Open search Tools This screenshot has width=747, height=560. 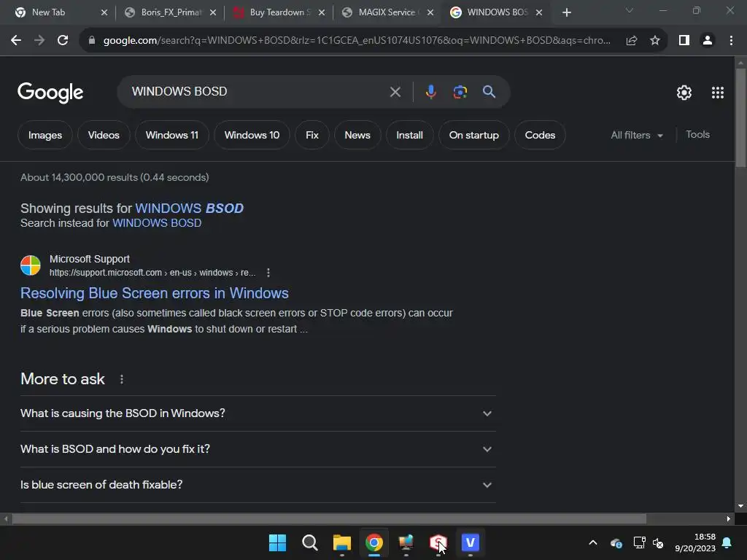pos(697,135)
